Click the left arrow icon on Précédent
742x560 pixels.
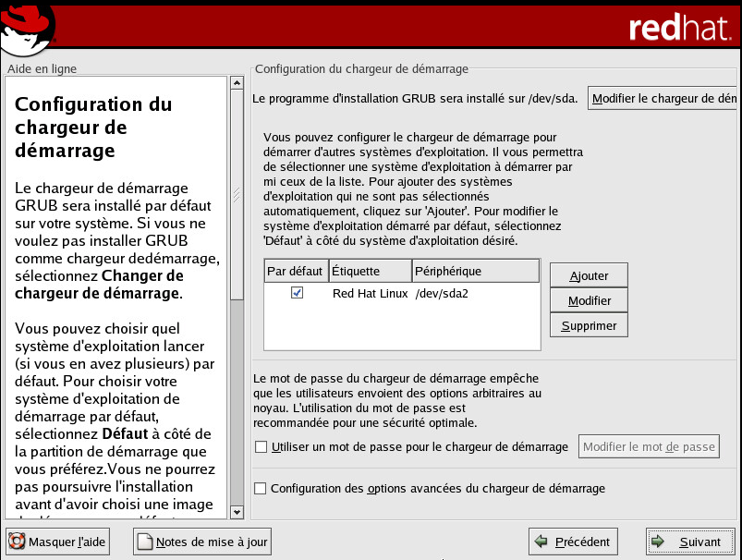pyautogui.click(x=541, y=542)
